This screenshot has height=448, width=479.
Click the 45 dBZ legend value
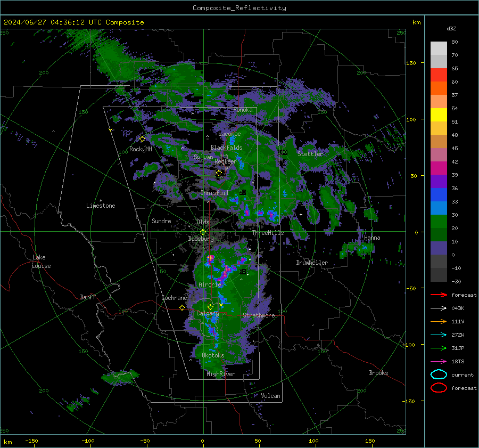coord(455,148)
